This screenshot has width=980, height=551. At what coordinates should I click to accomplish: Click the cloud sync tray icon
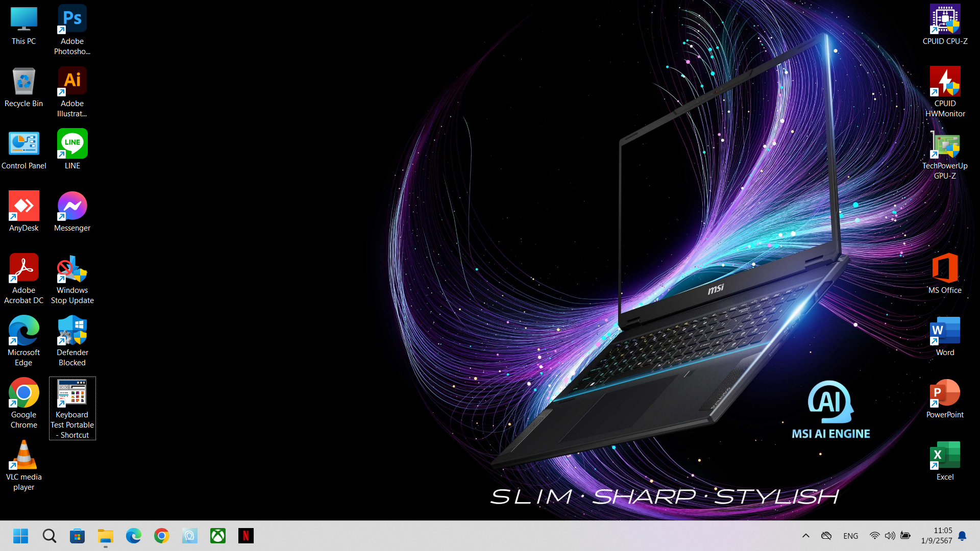(x=826, y=536)
